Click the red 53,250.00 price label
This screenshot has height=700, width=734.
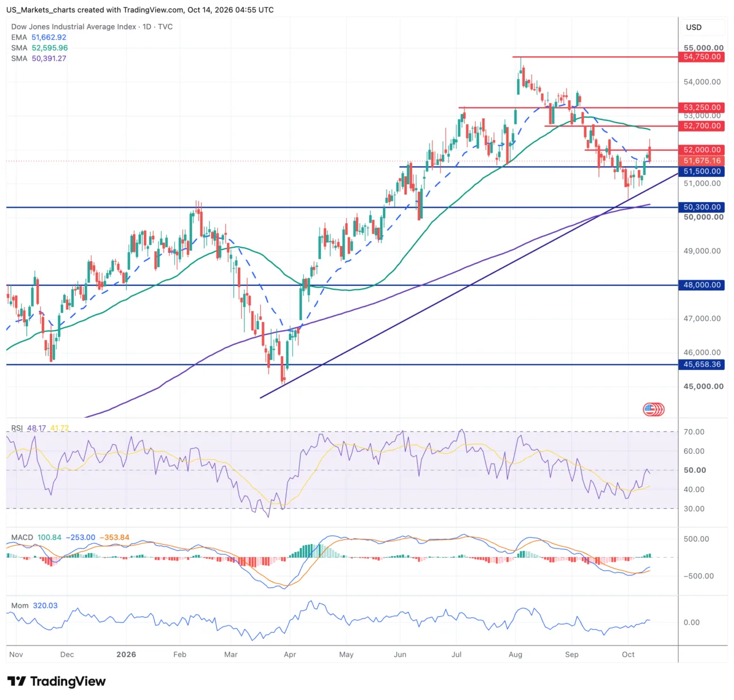pyautogui.click(x=702, y=107)
